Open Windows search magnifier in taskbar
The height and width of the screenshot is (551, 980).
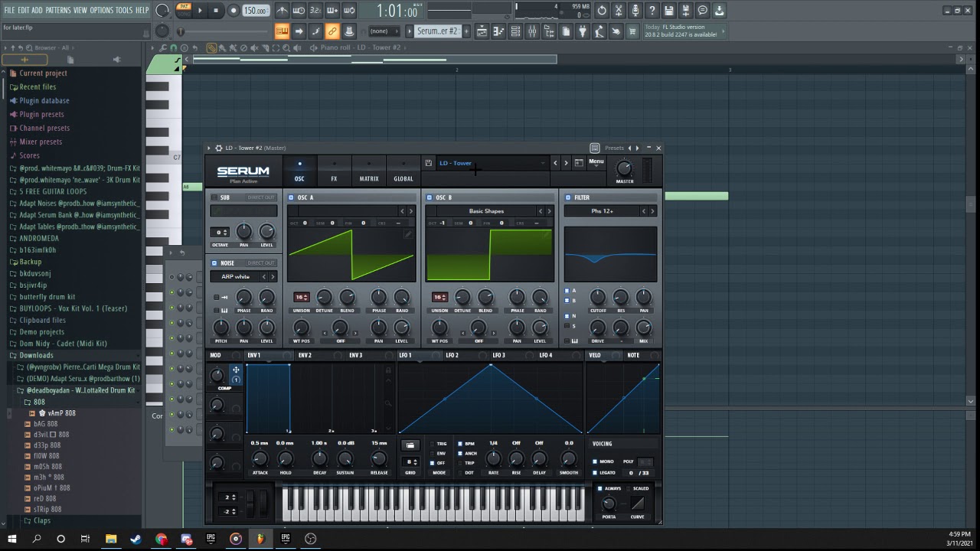tap(36, 539)
